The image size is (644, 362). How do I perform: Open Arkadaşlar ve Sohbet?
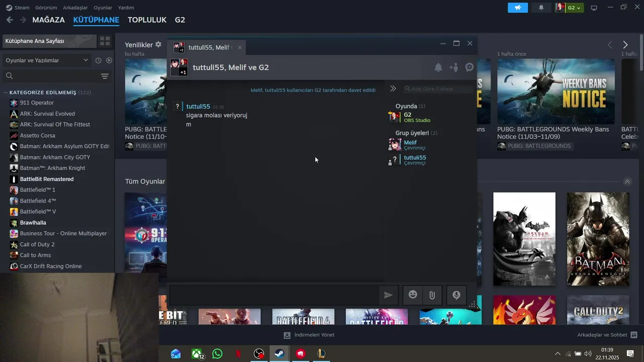pos(607,335)
